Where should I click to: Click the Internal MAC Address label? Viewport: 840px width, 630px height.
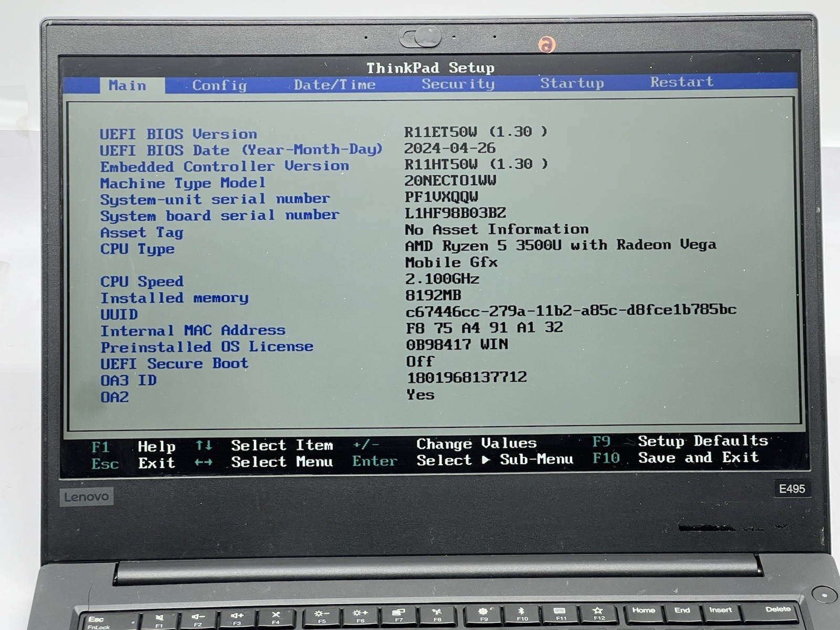point(193,331)
